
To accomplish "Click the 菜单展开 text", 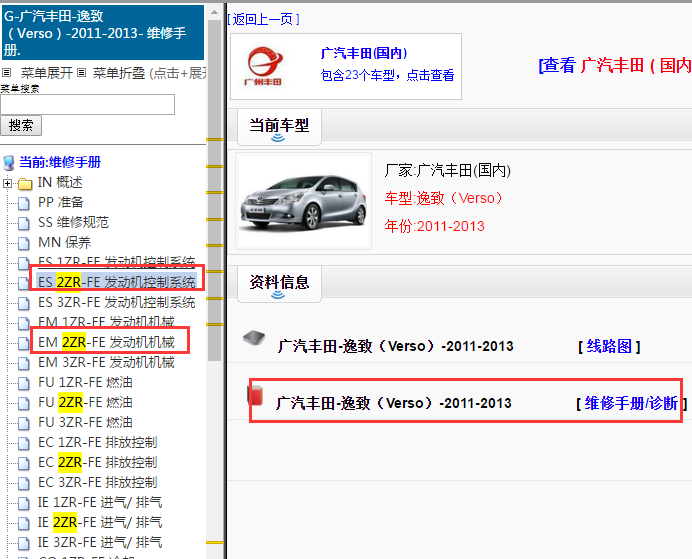I will pos(47,73).
